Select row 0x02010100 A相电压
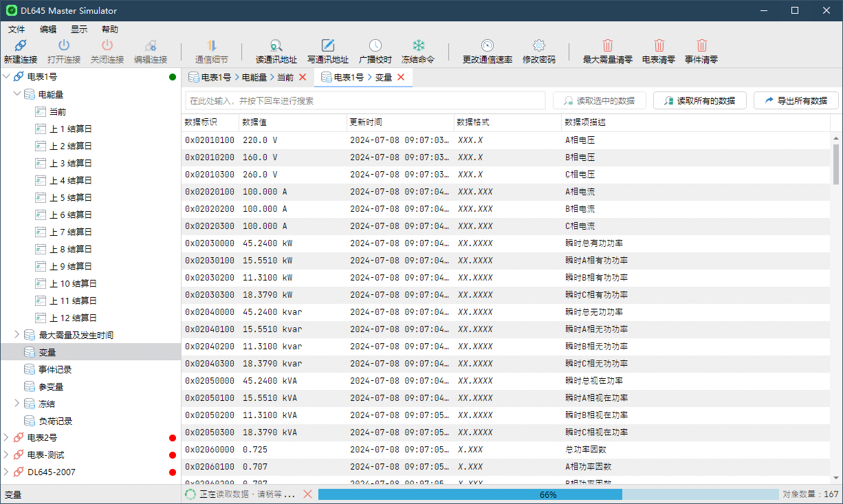Viewport: 843px width, 504px height. point(506,140)
